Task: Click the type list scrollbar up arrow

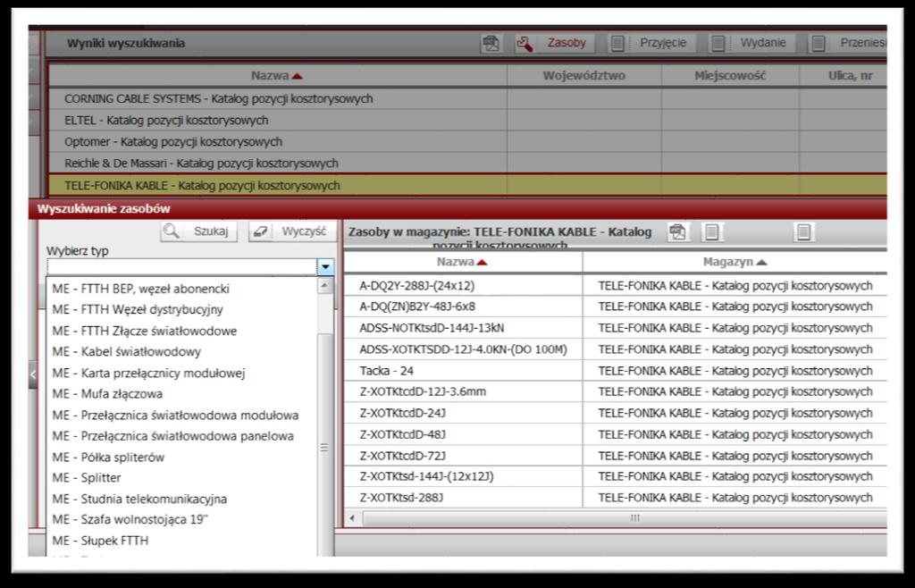Action: pyautogui.click(x=324, y=286)
